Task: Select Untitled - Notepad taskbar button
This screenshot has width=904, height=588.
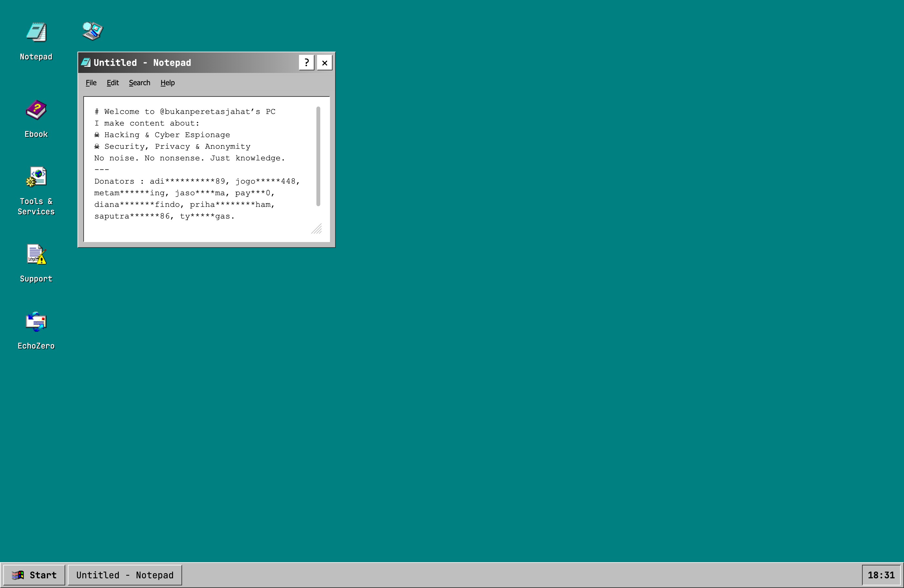Action: (x=125, y=575)
